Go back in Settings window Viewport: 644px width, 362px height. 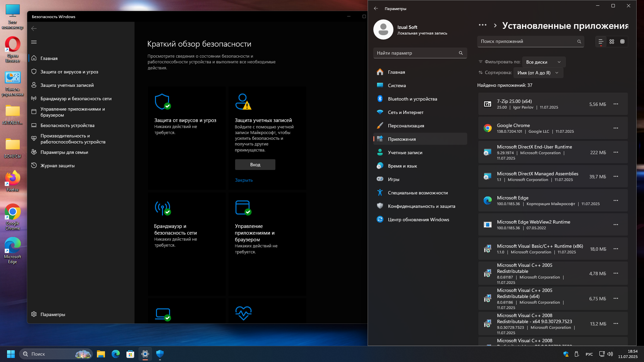[x=376, y=8]
